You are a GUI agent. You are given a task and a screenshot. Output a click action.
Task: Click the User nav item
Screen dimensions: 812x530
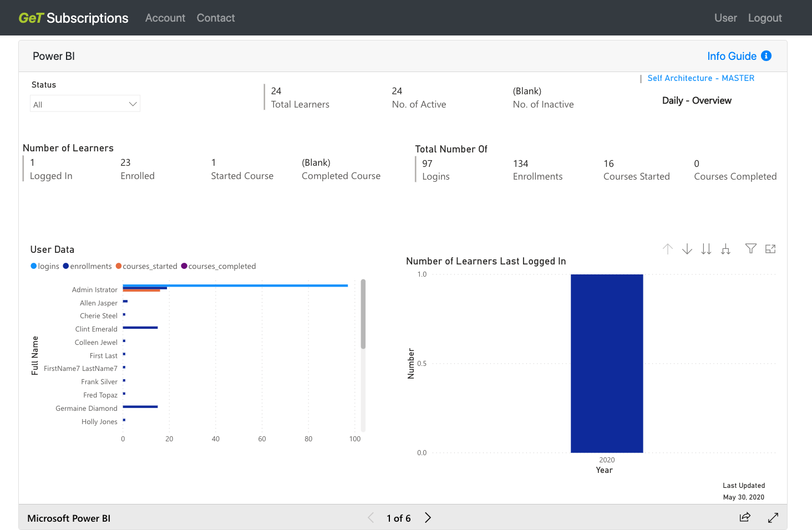tap(725, 18)
